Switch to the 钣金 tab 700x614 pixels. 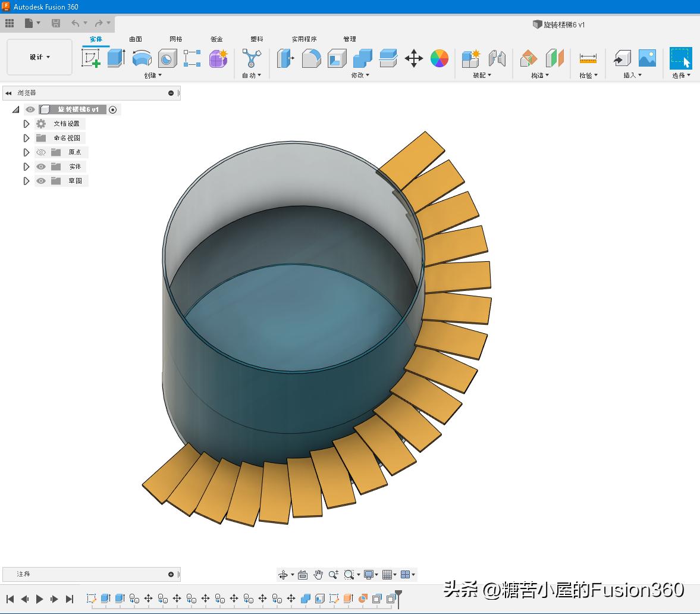click(x=216, y=39)
